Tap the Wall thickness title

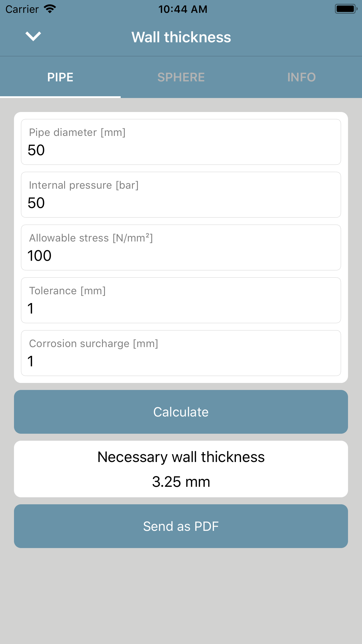point(181,37)
